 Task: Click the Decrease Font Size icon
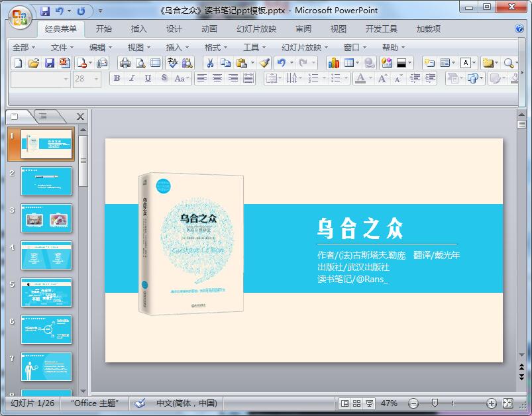click(x=398, y=79)
